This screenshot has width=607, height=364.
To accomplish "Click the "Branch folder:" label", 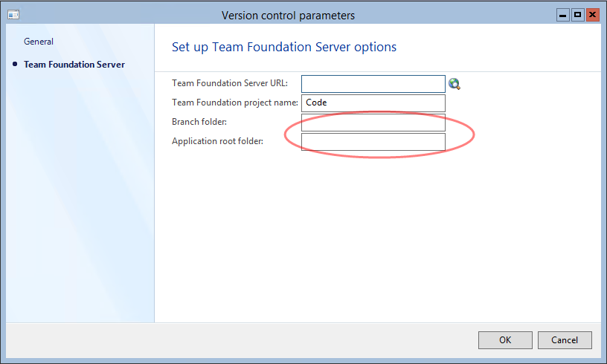I will coord(199,122).
